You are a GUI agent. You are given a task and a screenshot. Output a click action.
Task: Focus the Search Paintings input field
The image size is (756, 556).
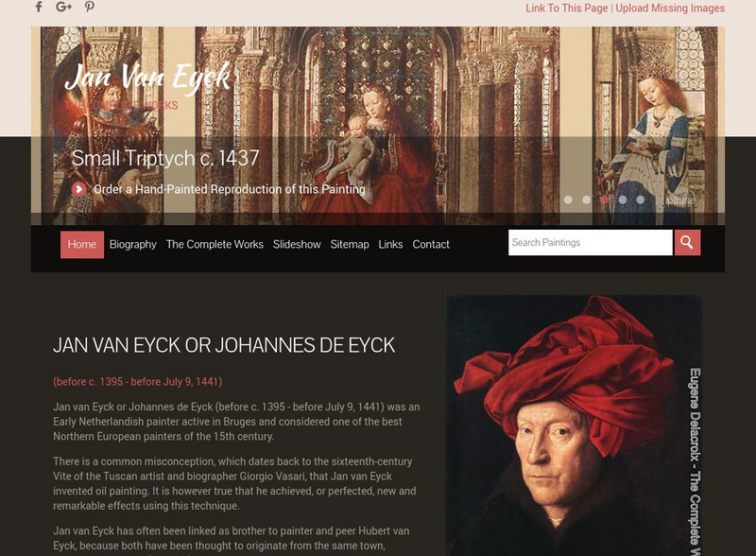[590, 242]
